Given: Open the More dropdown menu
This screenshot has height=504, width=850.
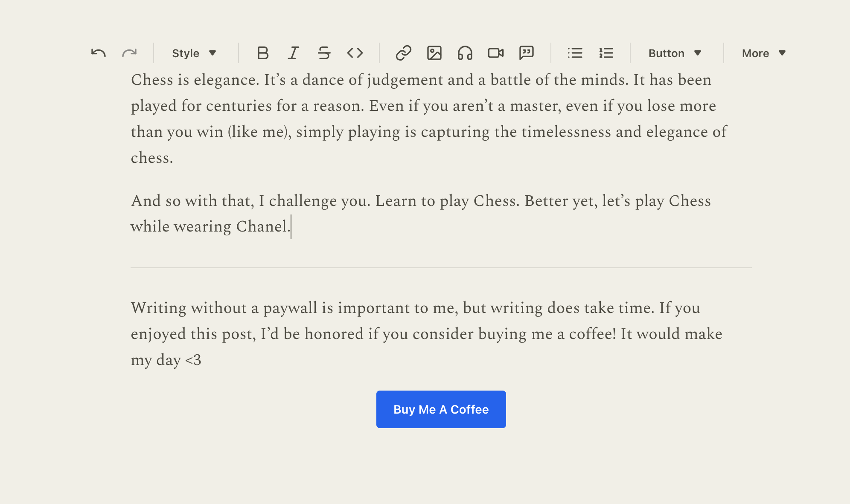Looking at the screenshot, I should coord(763,53).
